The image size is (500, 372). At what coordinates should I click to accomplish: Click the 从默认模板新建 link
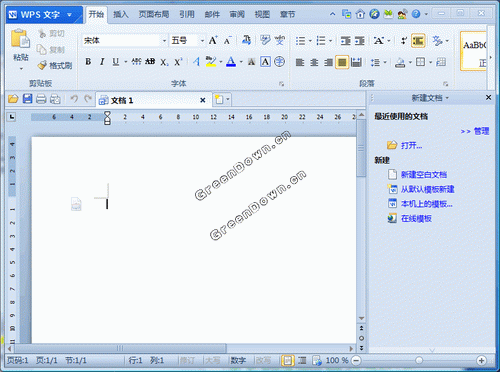tap(428, 189)
